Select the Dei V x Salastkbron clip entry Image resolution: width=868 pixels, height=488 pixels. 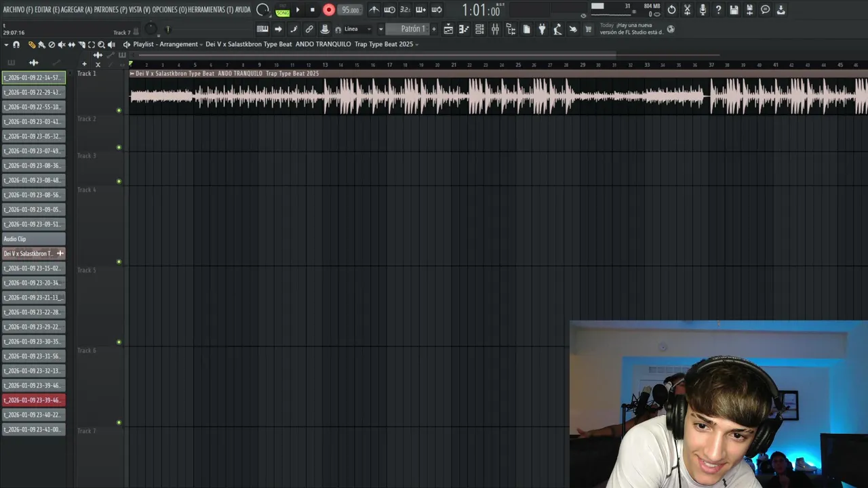[33, 253]
